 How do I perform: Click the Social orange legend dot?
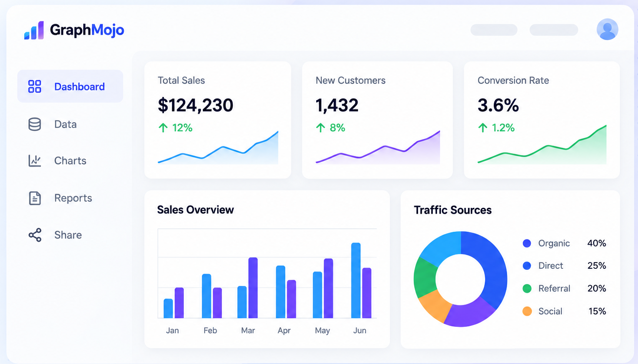(x=527, y=311)
